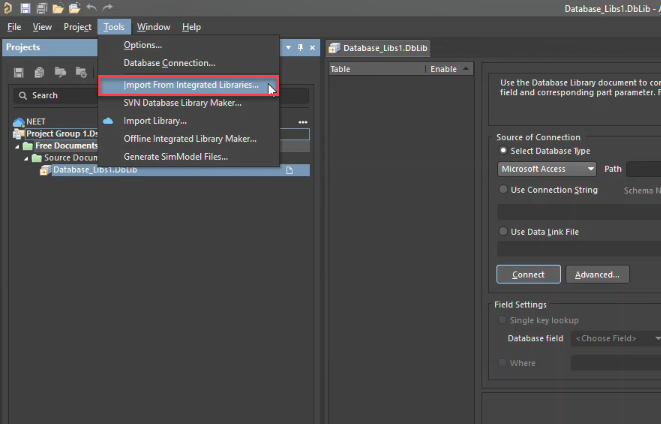Click the Projects panel copy documents icon
The width and height of the screenshot is (661, 424).
(x=39, y=72)
